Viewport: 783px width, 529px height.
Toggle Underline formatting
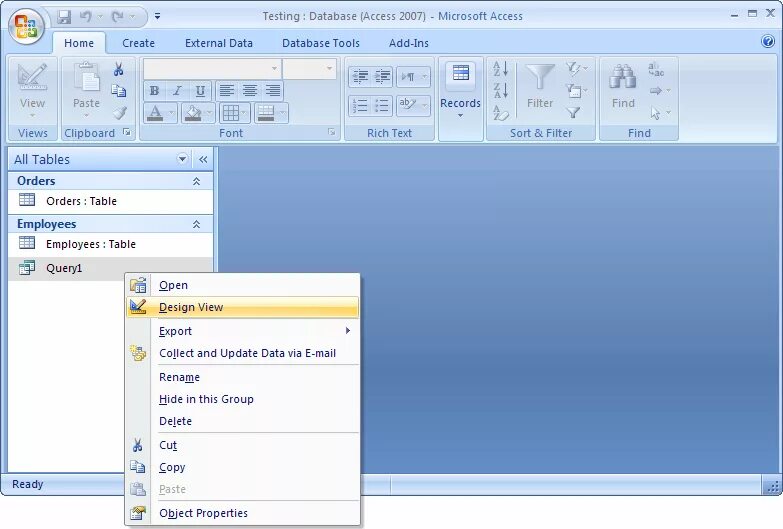(x=200, y=91)
